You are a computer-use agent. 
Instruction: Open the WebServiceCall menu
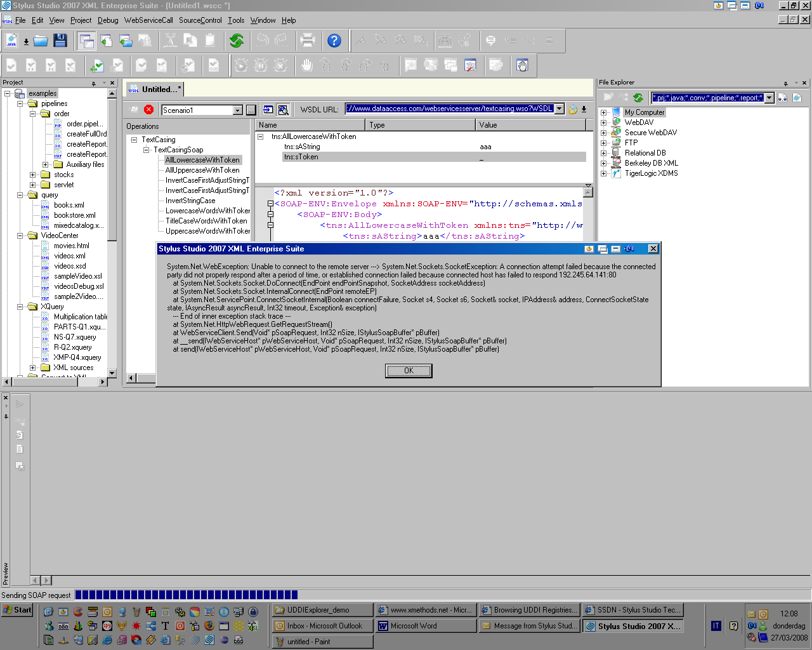click(148, 20)
